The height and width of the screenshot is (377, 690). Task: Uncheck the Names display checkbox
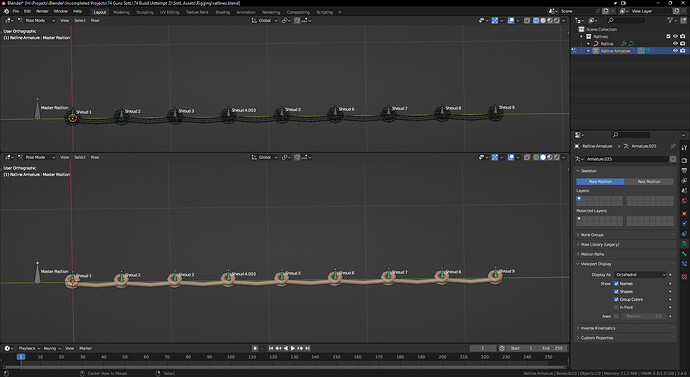(616, 283)
